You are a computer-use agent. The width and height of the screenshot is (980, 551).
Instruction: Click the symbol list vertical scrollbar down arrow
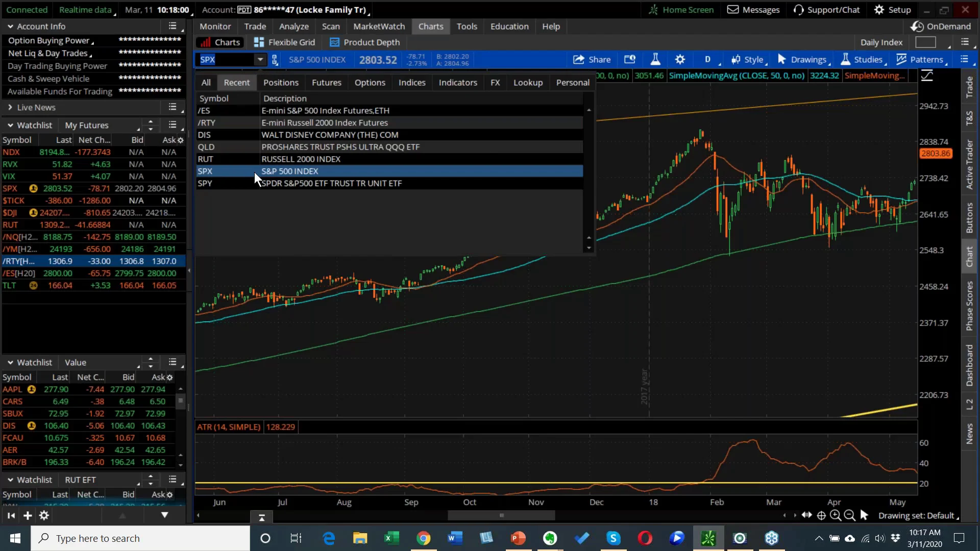(x=589, y=248)
